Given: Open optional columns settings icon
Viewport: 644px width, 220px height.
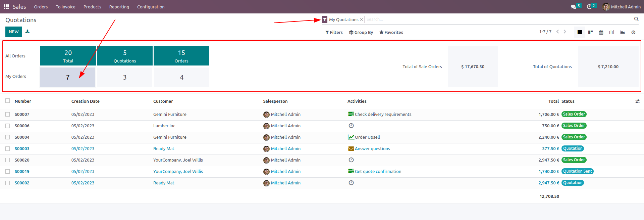Looking at the screenshot, I should 637,101.
